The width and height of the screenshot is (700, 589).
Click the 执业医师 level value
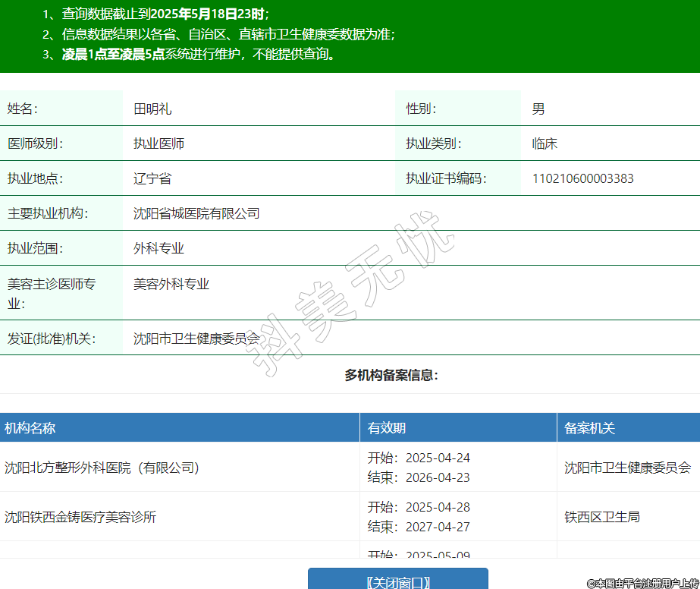click(159, 143)
